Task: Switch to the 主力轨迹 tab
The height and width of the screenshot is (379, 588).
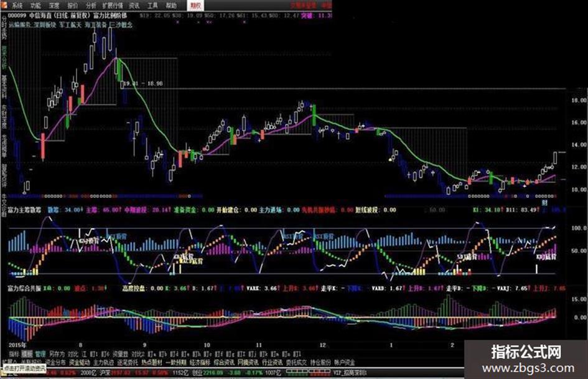Action: click(x=103, y=362)
